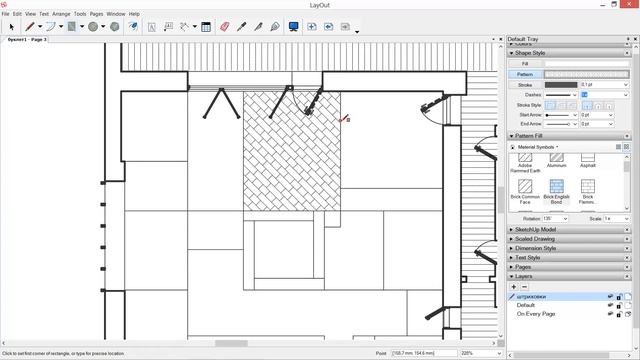640x360 pixels.
Task: Select the Dimension tool
Action: [x=184, y=27]
